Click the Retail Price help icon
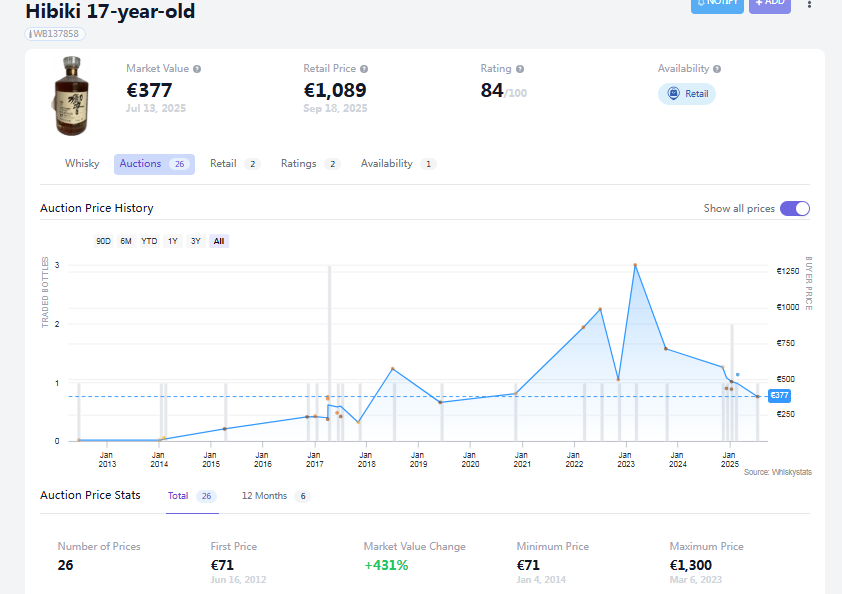The height and width of the screenshot is (594, 842). (364, 69)
